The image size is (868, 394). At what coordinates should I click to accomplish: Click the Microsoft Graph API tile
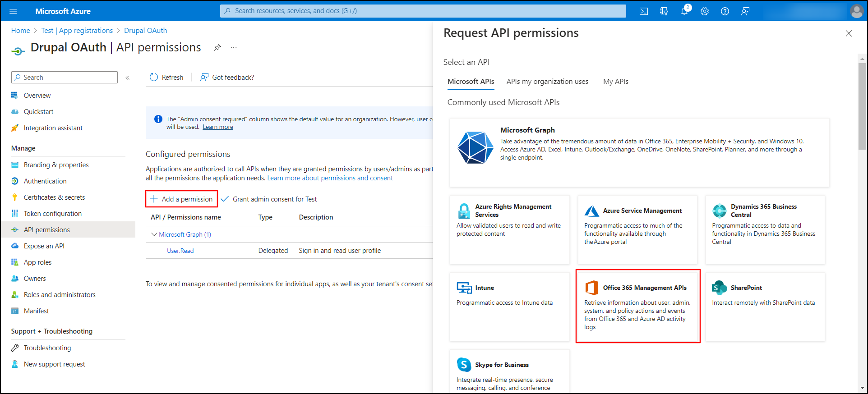(639, 152)
